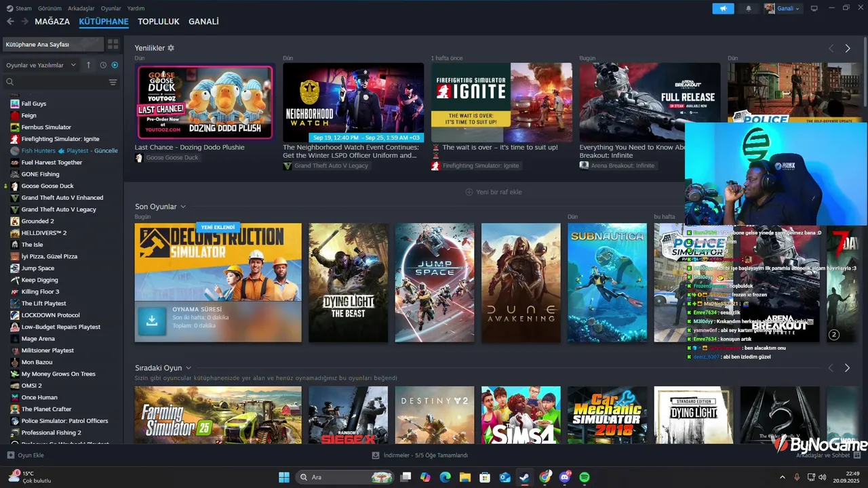The image size is (868, 488).
Task: Open The Sims 4 cover
Action: (x=521, y=415)
